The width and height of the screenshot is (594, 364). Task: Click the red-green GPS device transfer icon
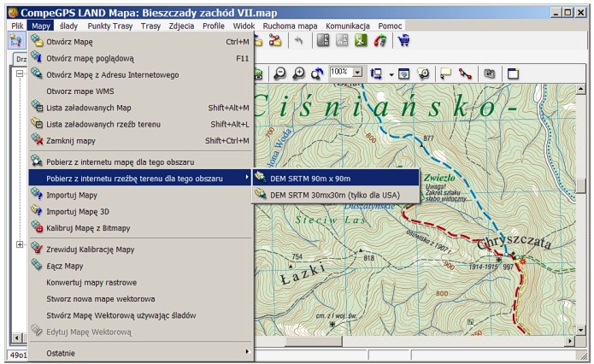click(x=380, y=40)
